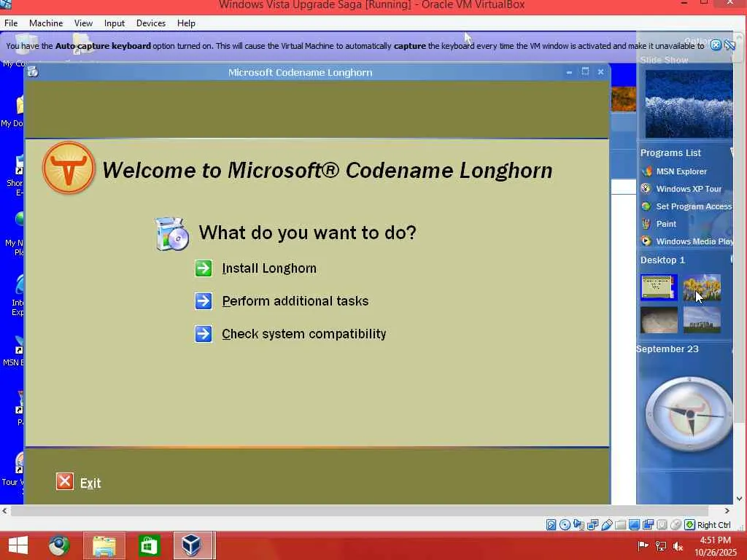Click the Install Longhorn link
Viewport: 747px width, 560px height.
(x=269, y=268)
